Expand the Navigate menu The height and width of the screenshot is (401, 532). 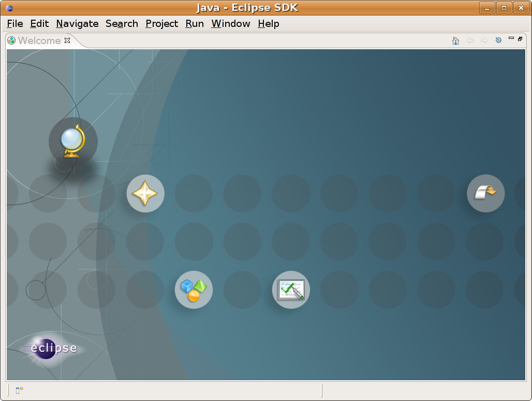click(77, 24)
